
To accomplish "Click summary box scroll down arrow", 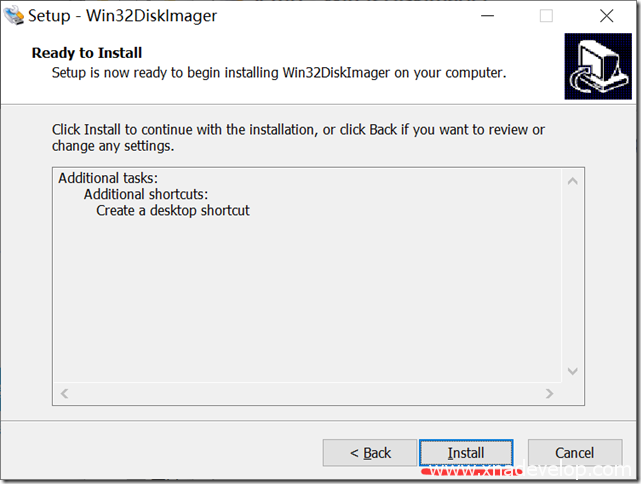I will pos(573,371).
